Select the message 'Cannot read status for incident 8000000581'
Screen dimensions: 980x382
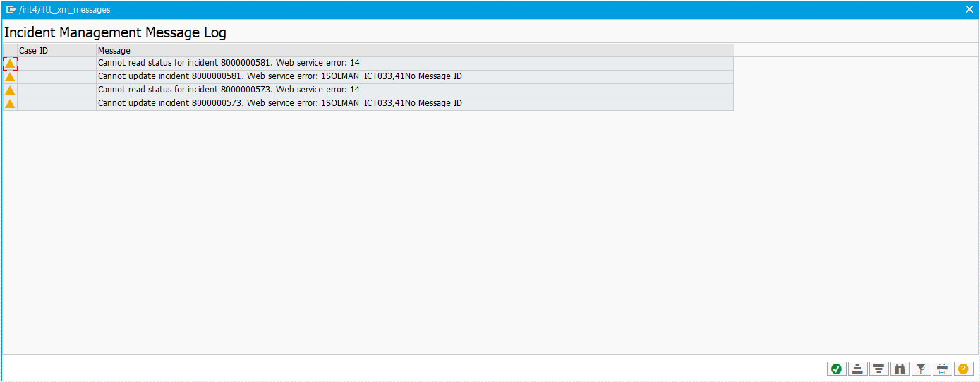(229, 64)
